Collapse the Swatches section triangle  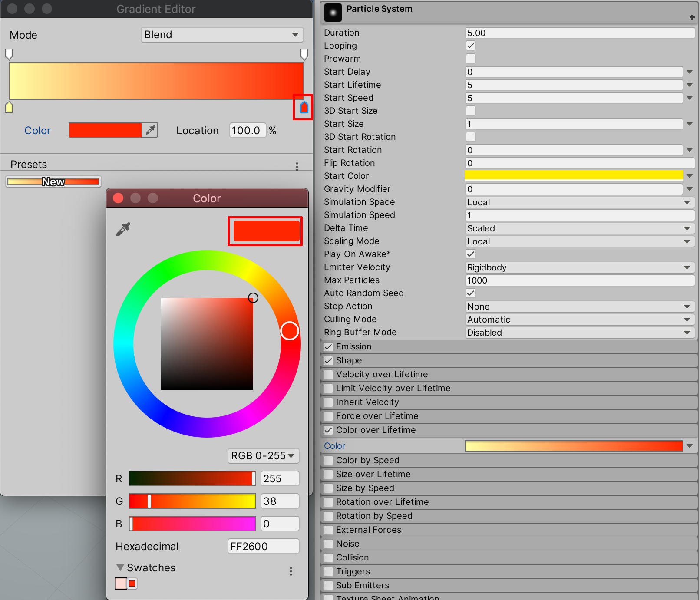(x=120, y=568)
